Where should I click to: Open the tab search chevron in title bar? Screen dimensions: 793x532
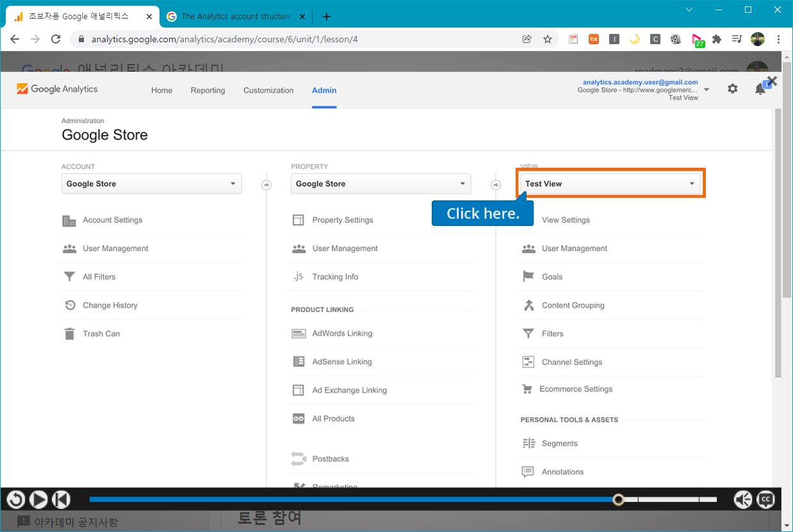689,10
